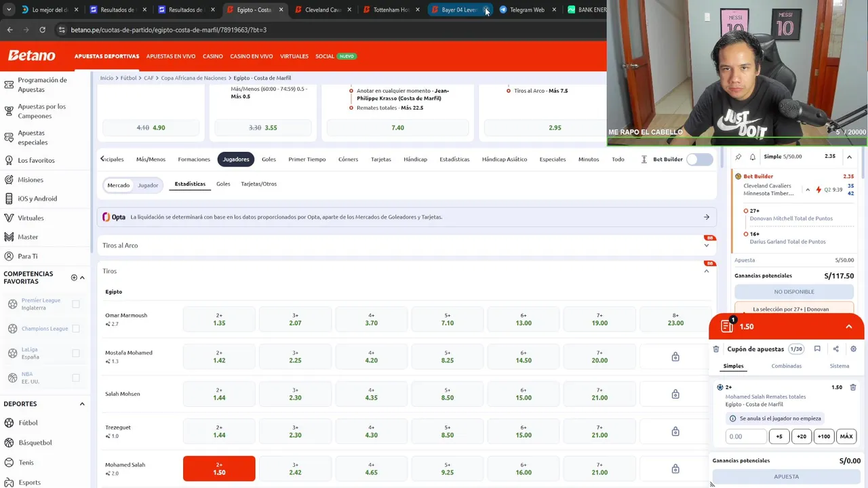Deselect Mohamed Salah 2+ odds 1.50

click(x=219, y=469)
